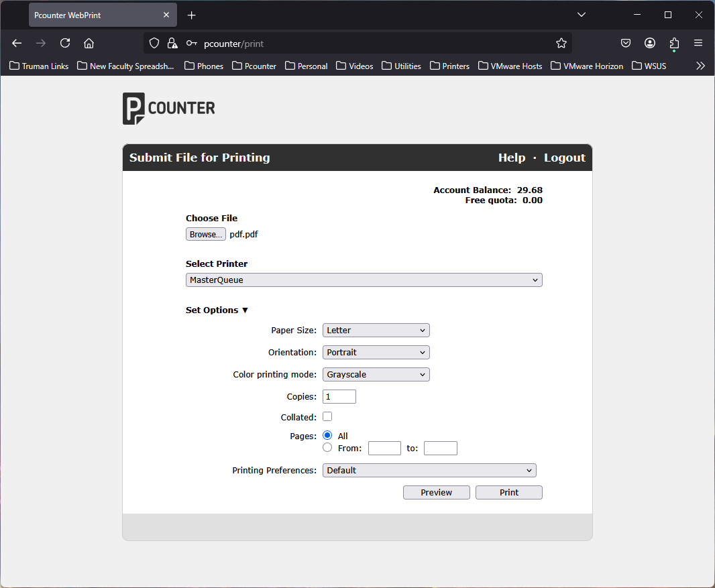Collapse the Set Options section
Image resolution: width=715 pixels, height=588 pixels.
coord(217,310)
